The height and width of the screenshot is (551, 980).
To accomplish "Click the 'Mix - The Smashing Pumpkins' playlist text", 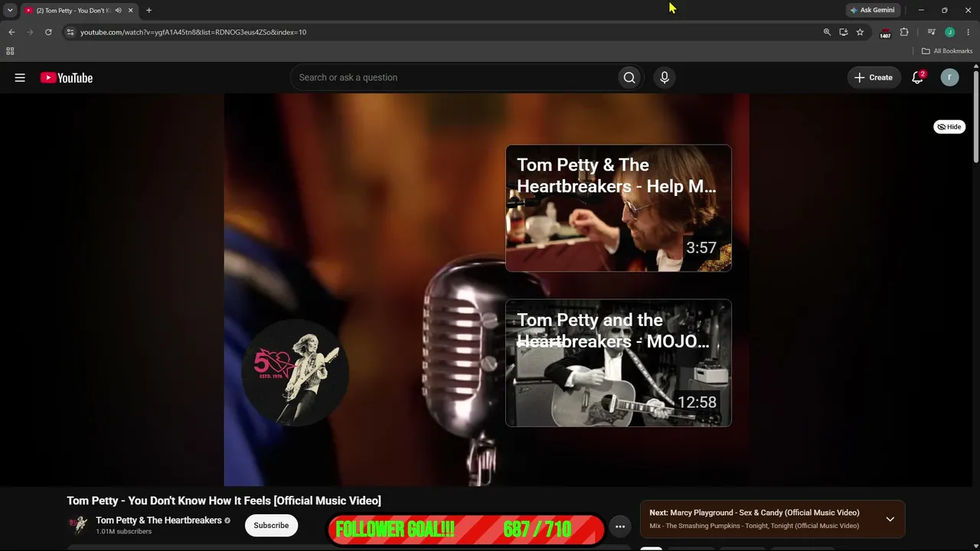I will click(x=754, y=526).
